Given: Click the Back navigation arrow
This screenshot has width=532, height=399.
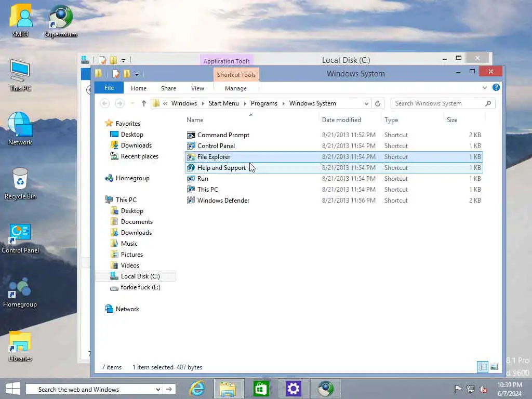Looking at the screenshot, I should coord(105,103).
